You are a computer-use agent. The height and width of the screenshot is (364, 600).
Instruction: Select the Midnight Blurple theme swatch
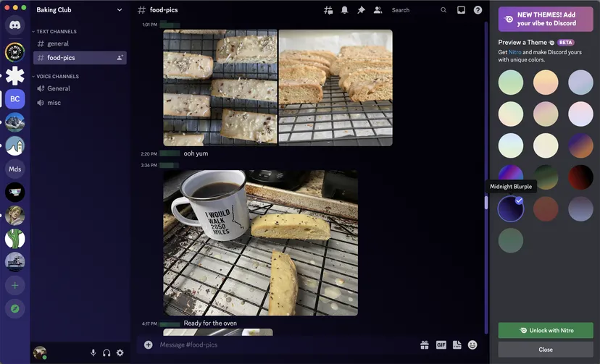511,208
